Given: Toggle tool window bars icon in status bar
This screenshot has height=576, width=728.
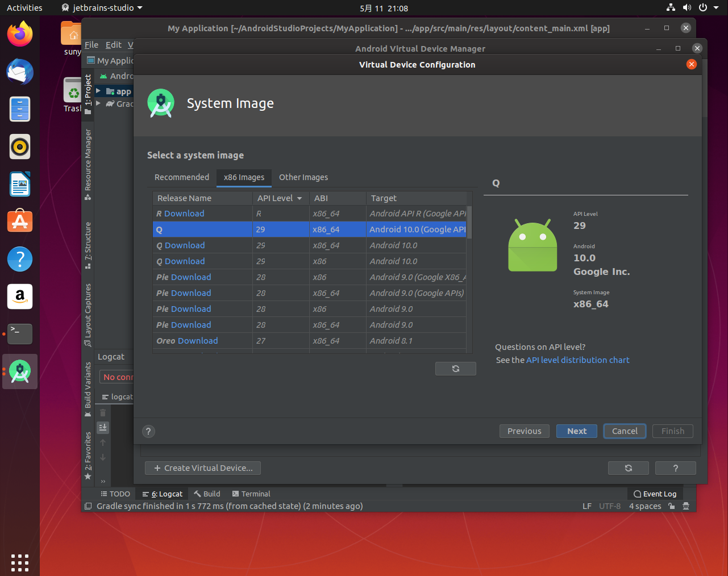Looking at the screenshot, I should pos(88,506).
